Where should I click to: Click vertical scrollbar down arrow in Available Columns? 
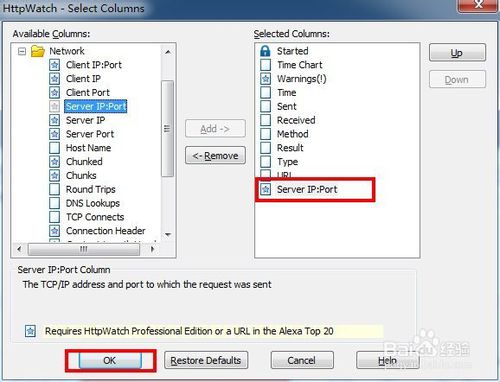pos(168,235)
